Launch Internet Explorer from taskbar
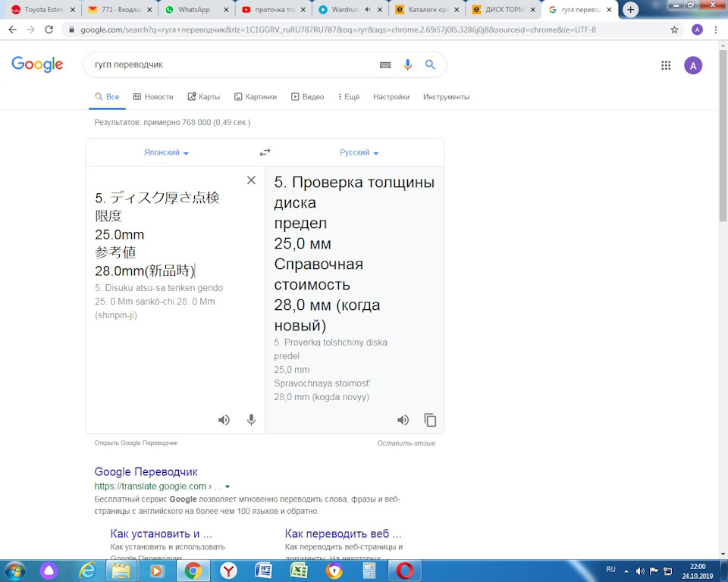This screenshot has width=728, height=582. pyautogui.click(x=88, y=571)
